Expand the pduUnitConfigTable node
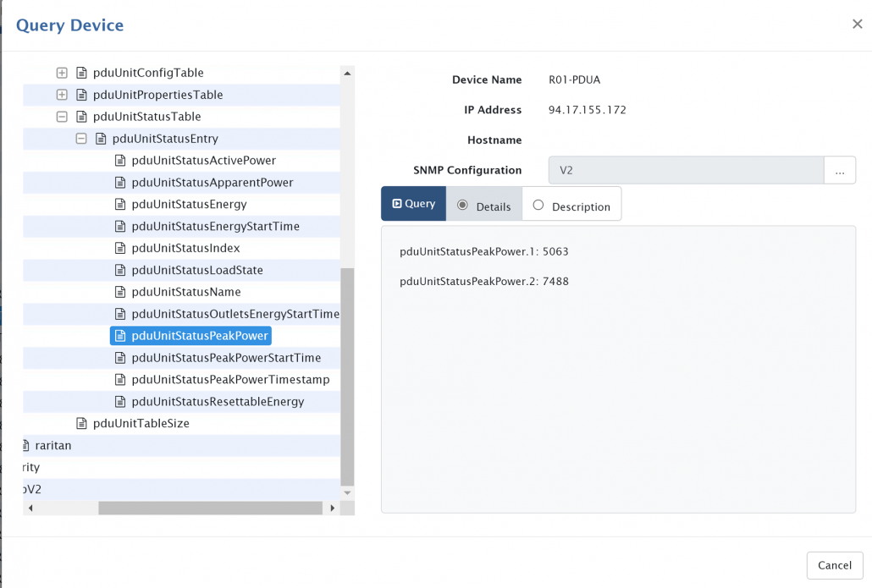 pyautogui.click(x=62, y=74)
